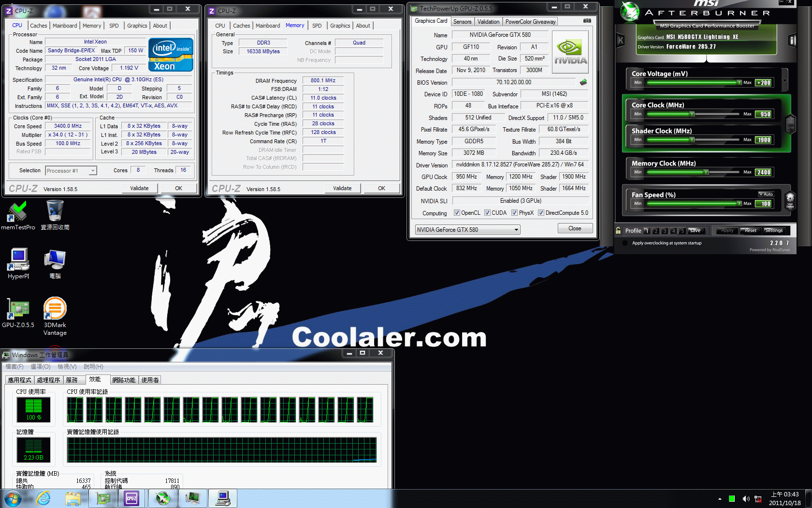The height and width of the screenshot is (508, 812).
Task: Open the Computer desktop icon
Action: pos(55,264)
